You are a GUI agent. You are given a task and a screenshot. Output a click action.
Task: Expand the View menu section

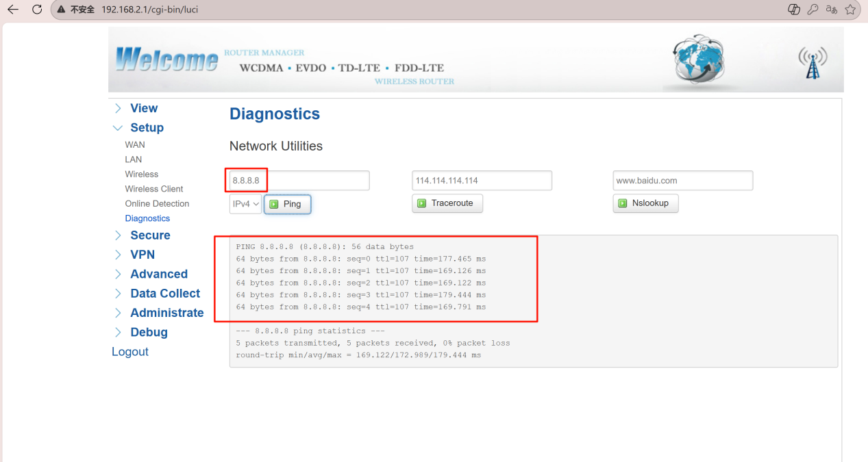tap(143, 108)
